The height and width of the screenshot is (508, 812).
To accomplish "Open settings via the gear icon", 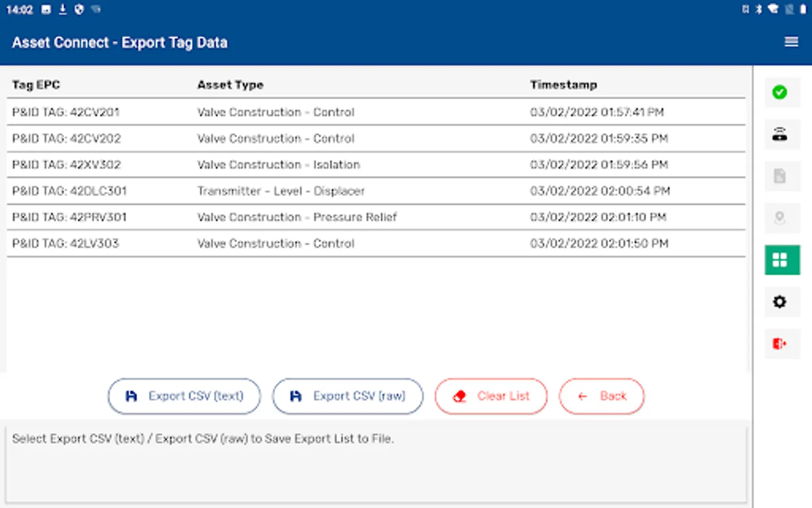I will tap(780, 302).
